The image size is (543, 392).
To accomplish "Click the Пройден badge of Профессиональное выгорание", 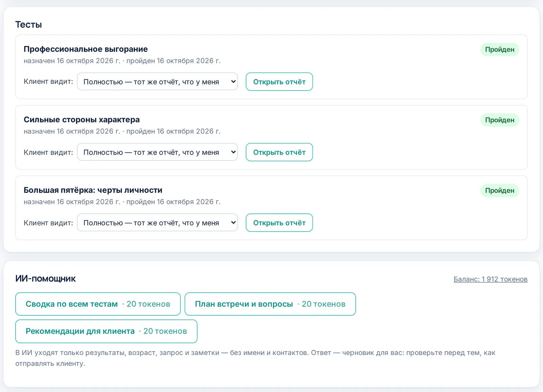I will [x=500, y=50].
